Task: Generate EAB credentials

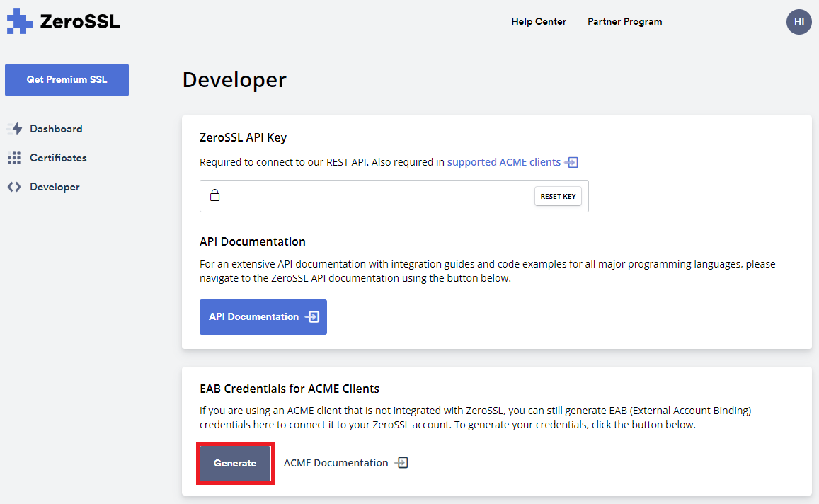Action: (x=235, y=463)
